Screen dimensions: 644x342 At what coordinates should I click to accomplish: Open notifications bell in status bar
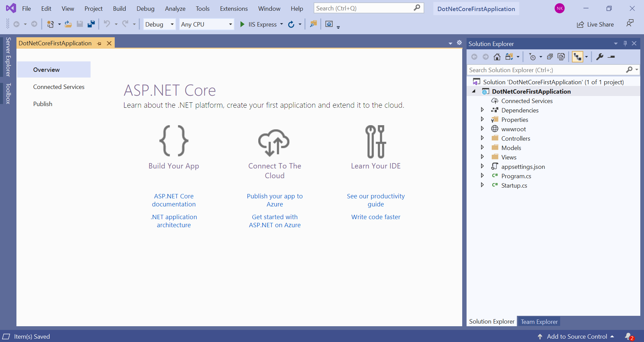click(629, 336)
